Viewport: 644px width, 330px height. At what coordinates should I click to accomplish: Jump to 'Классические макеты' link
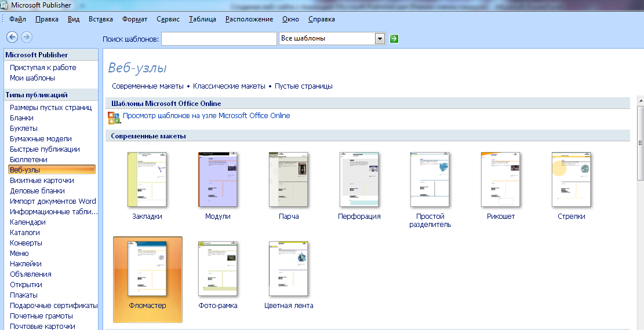point(229,86)
